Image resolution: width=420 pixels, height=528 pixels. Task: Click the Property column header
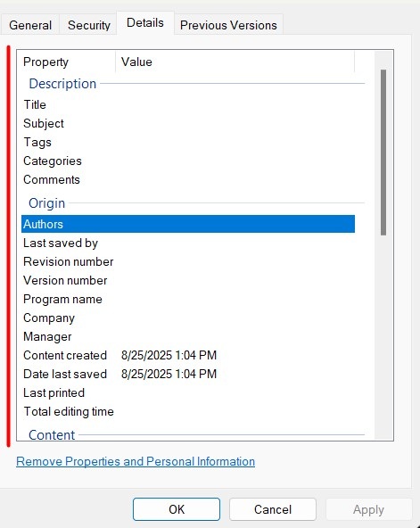click(67, 62)
